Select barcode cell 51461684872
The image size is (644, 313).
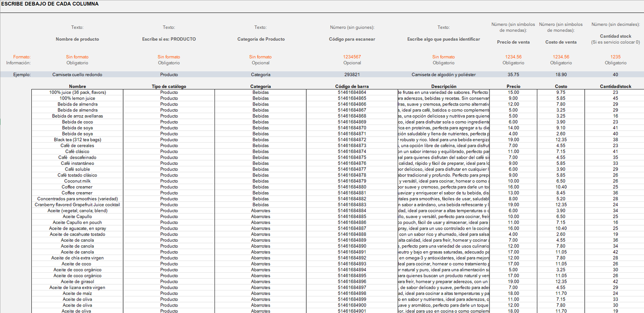point(352,140)
